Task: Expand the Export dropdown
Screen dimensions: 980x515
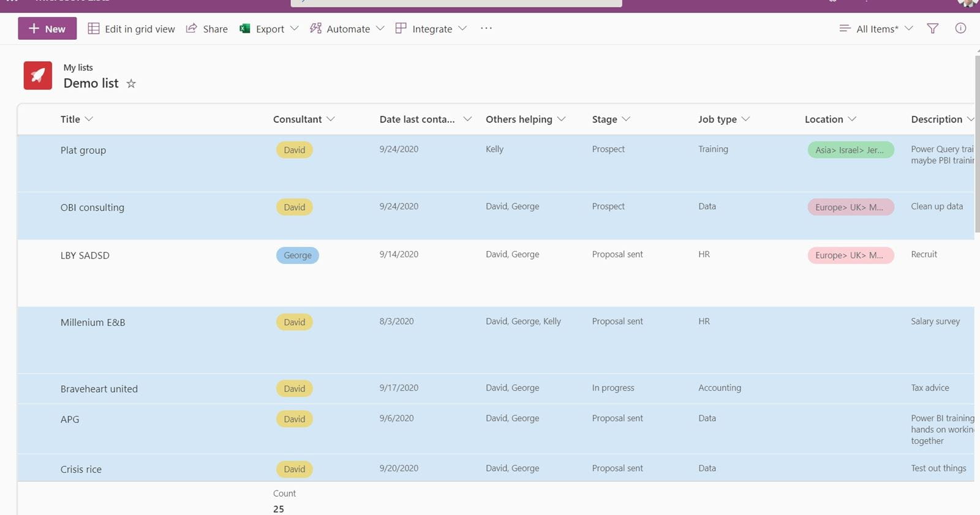Action: coord(294,29)
